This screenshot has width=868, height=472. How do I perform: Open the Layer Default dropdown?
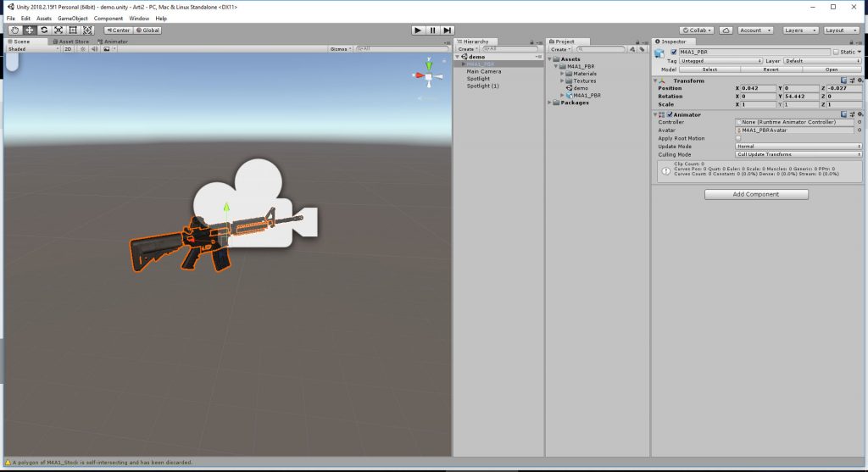pos(822,61)
